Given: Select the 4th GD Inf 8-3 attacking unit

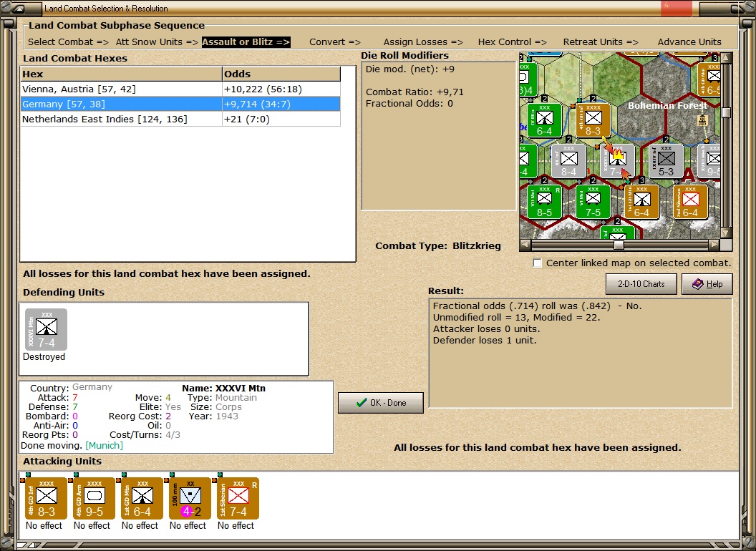Looking at the screenshot, I should (x=47, y=499).
